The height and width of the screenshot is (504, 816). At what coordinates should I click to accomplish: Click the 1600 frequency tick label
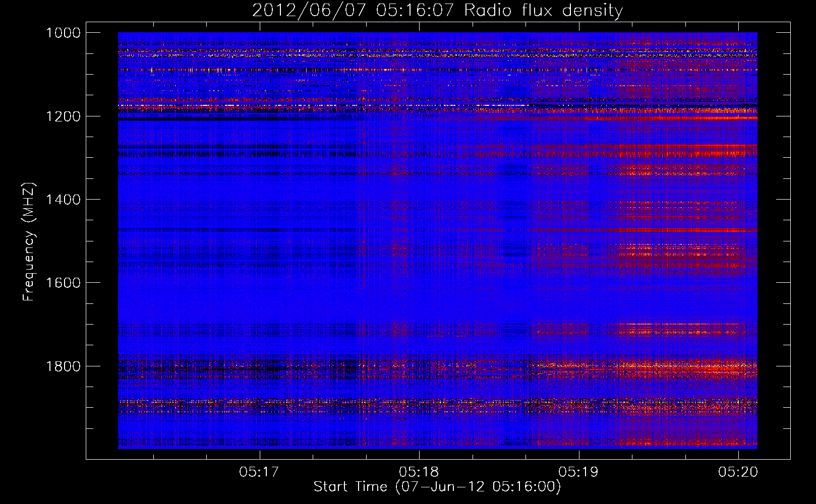pos(63,283)
